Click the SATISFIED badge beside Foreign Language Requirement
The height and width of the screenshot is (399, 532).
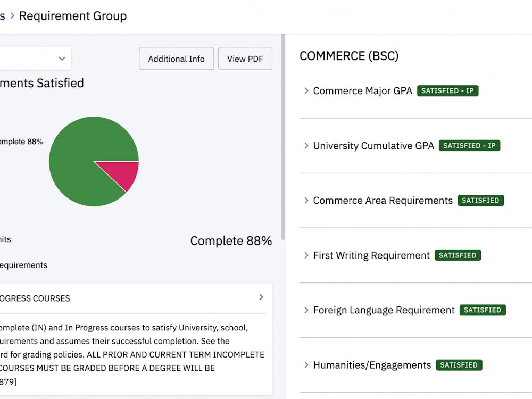coord(483,310)
